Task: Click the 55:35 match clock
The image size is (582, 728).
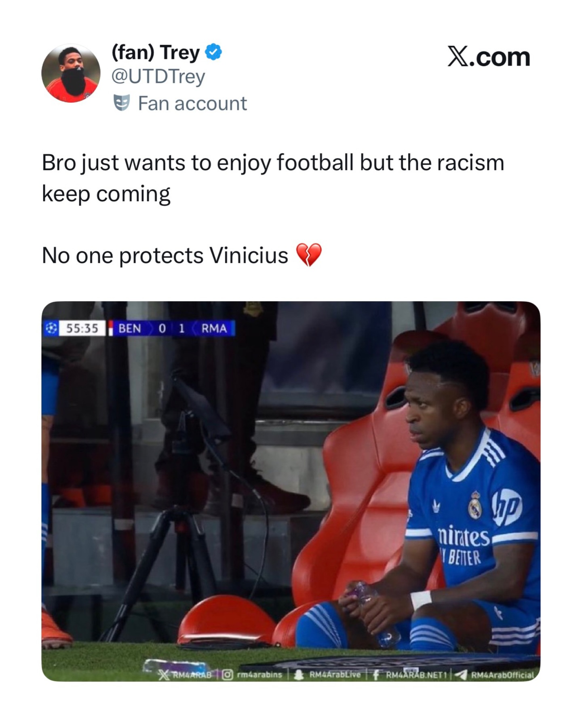Action: (82, 329)
